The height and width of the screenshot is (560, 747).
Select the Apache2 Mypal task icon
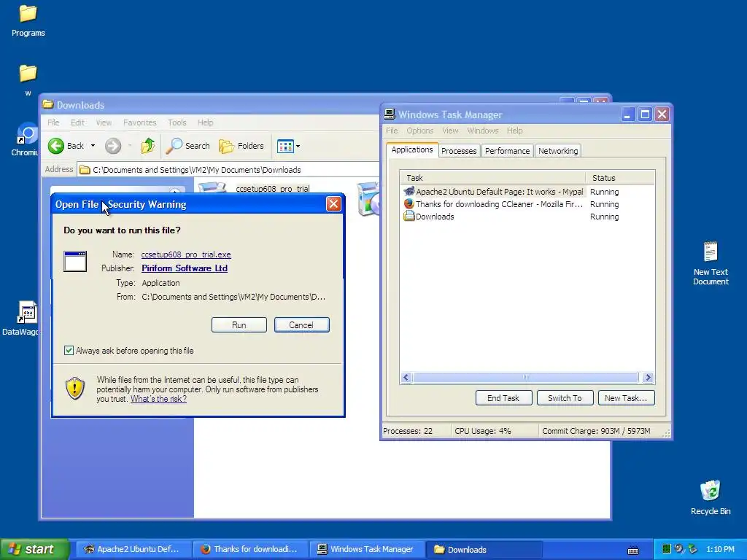click(409, 192)
